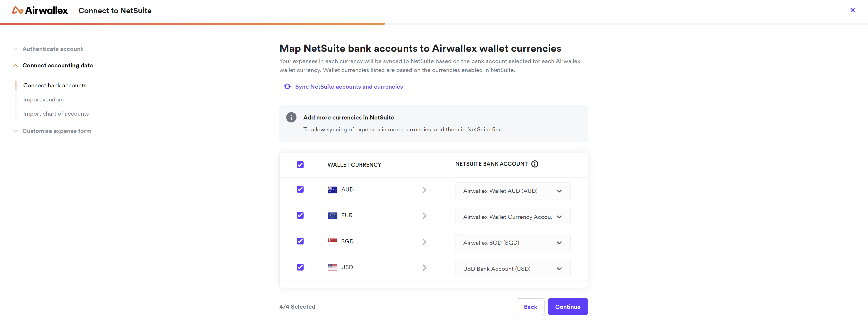The image size is (868, 329).
Task: Click the EU flag icon for EUR
Action: coord(332,216)
